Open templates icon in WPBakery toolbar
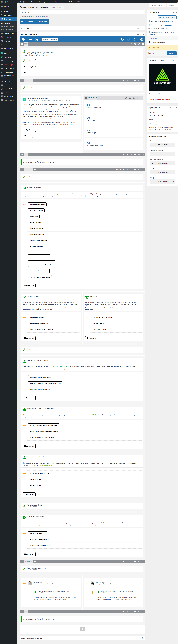The height and width of the screenshot is (644, 178). pos(37,39)
